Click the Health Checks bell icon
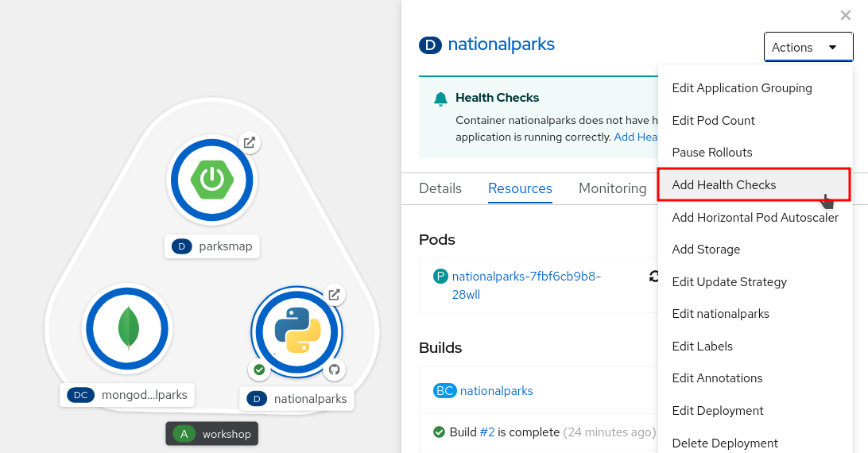 tap(440, 99)
